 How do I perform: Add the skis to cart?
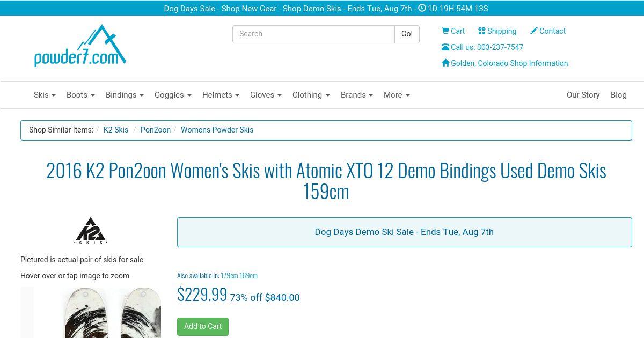pyautogui.click(x=203, y=326)
